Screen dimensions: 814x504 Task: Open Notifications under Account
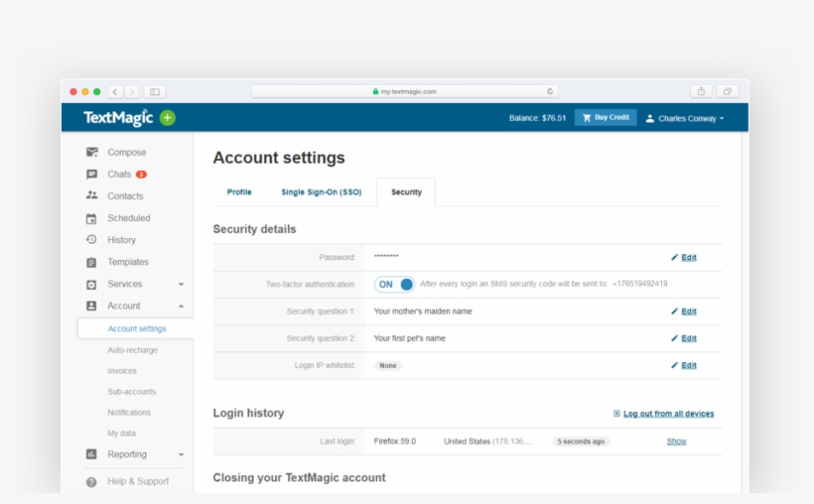click(x=129, y=413)
